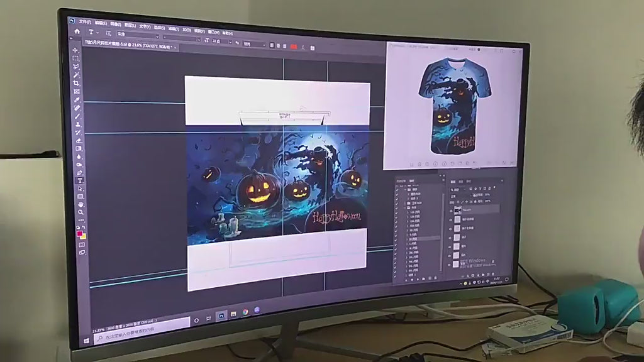Click the Home icon in options bar
Viewport: 644px width, 362px height.
[x=77, y=31]
